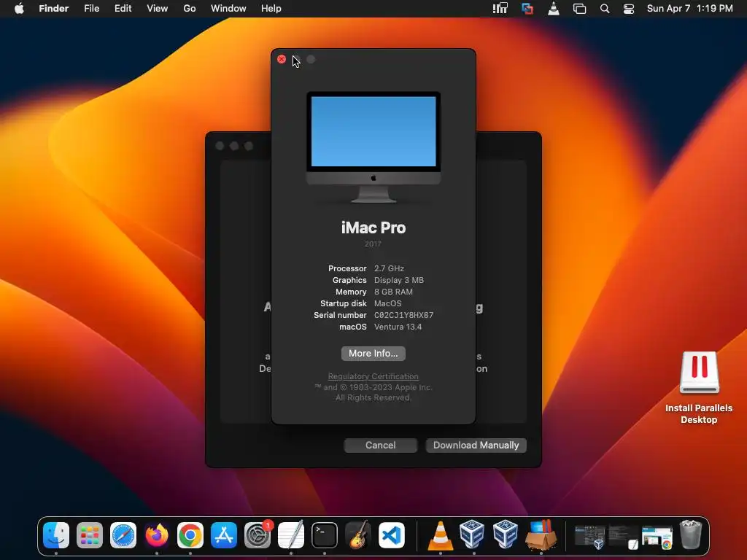
Task: Open the Windows cardboard box app in Dock
Action: 541,534
